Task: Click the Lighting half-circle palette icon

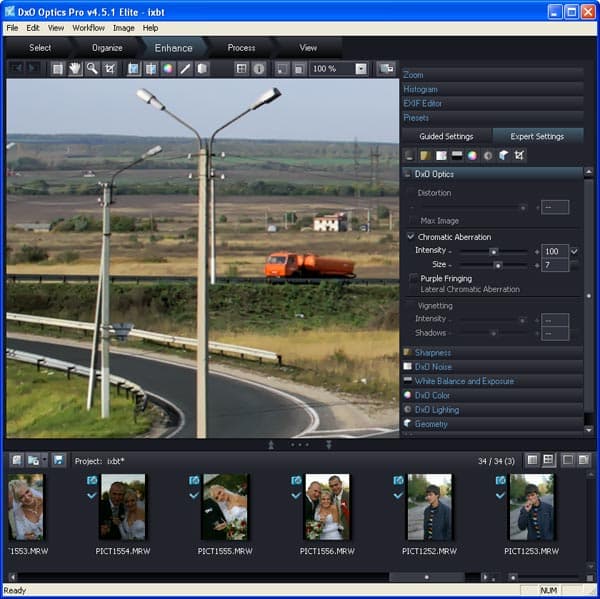Action: [x=488, y=155]
